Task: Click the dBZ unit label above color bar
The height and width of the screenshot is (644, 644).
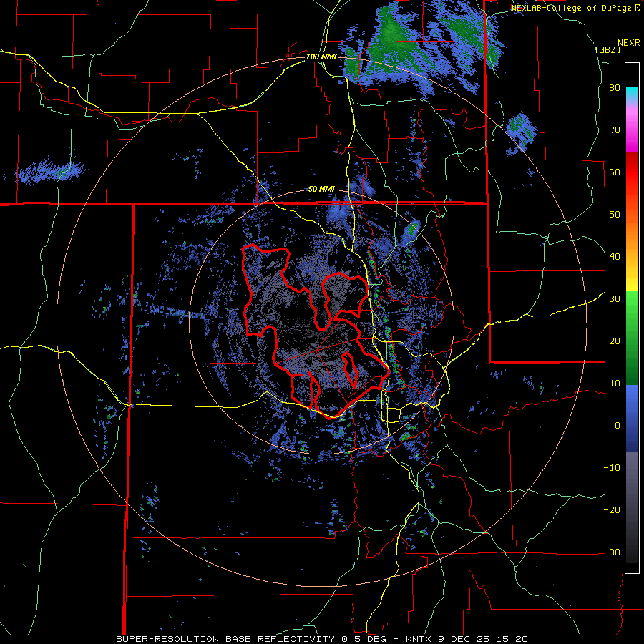Action: 608,49
